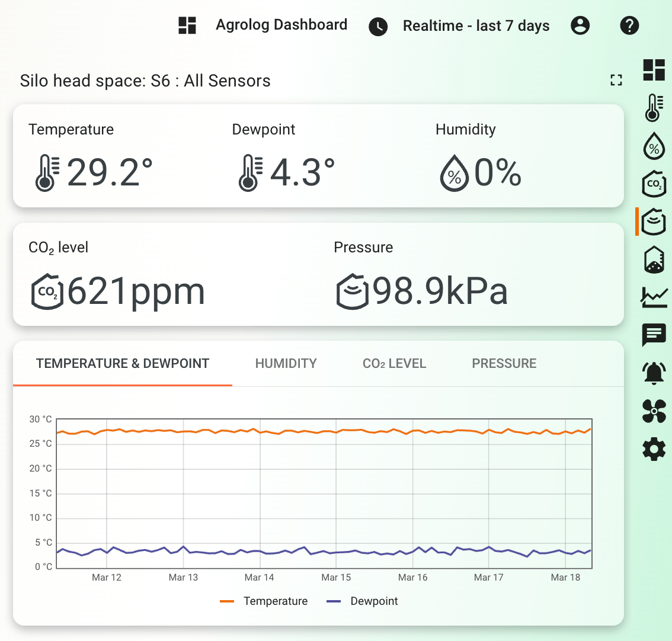Switch to the CO2 Level tab
This screenshot has height=641, width=672.
click(394, 364)
